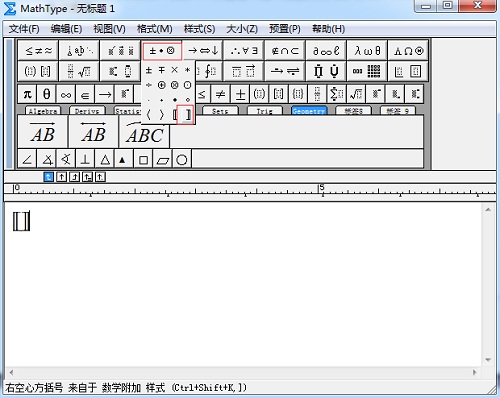This screenshot has width=500, height=398.
Task: Insert the circle symbol
Action: tap(182, 160)
